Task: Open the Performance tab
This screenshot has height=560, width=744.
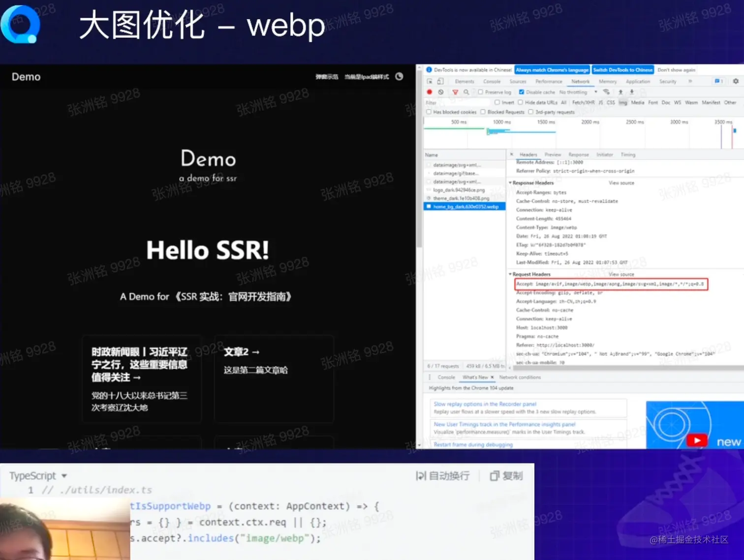Action: (549, 81)
